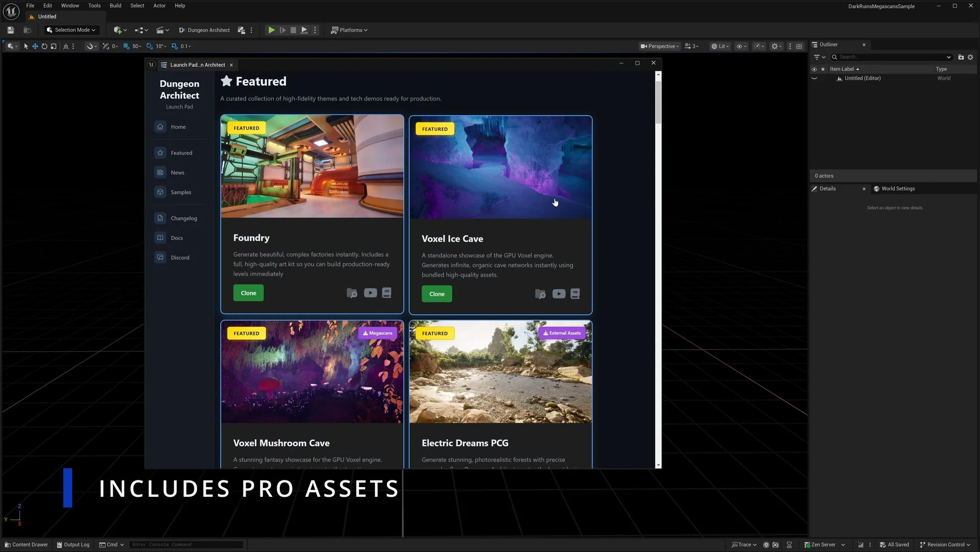Open the Lit view mode dropdown

(721, 47)
